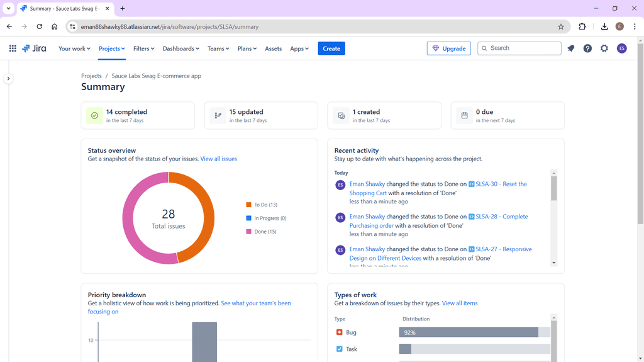Viewport: 644px width, 362px height.
Task: Open the ES profile avatar menu
Action: (x=622, y=48)
